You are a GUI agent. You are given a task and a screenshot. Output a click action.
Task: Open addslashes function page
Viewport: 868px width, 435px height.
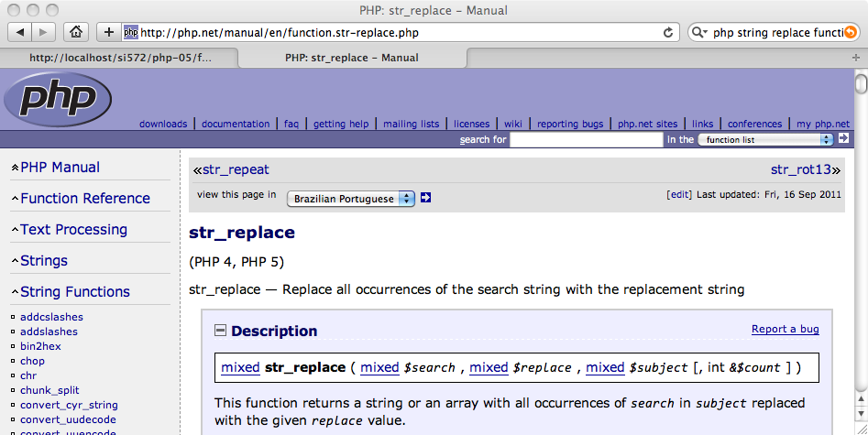[49, 332]
